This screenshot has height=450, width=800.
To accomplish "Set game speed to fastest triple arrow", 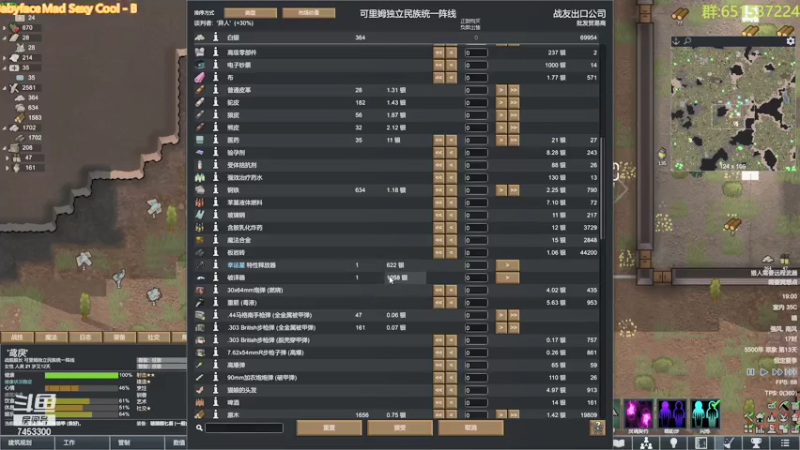I will pos(790,372).
